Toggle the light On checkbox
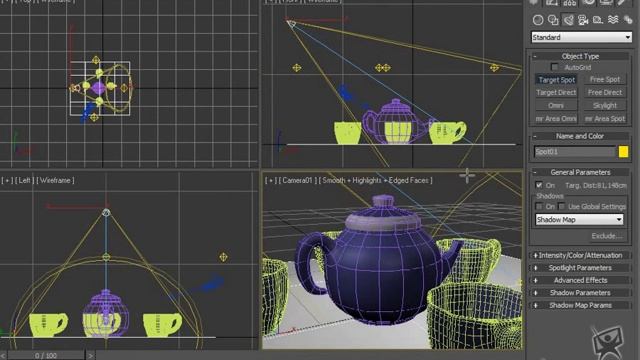This screenshot has height=360, width=640. pyautogui.click(x=539, y=185)
